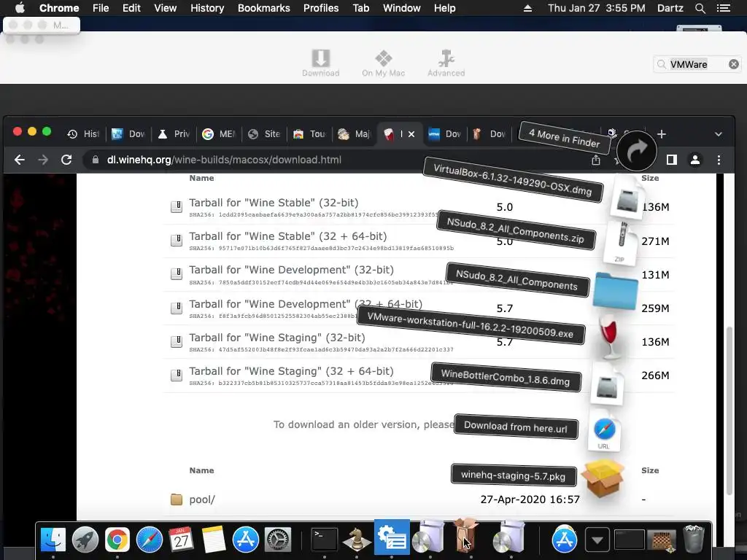Open Launchpad from the Dock
The width and height of the screenshot is (747, 560).
(85, 540)
